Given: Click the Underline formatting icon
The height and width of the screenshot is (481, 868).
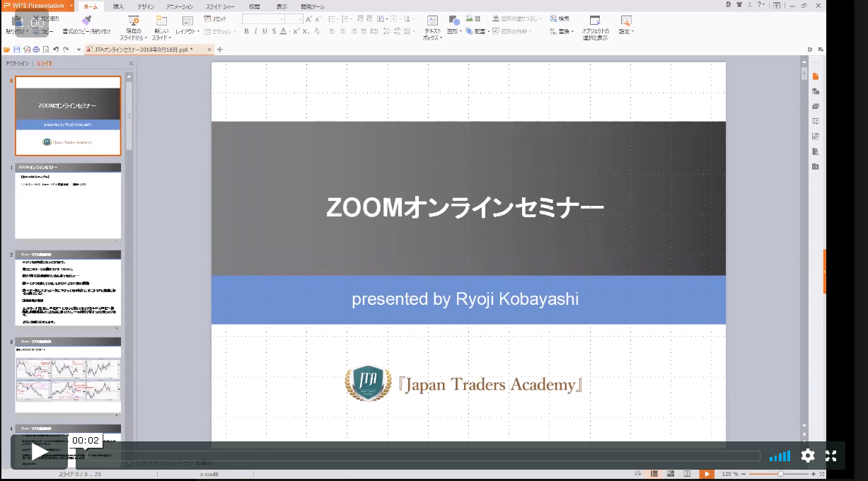Looking at the screenshot, I should 265,32.
